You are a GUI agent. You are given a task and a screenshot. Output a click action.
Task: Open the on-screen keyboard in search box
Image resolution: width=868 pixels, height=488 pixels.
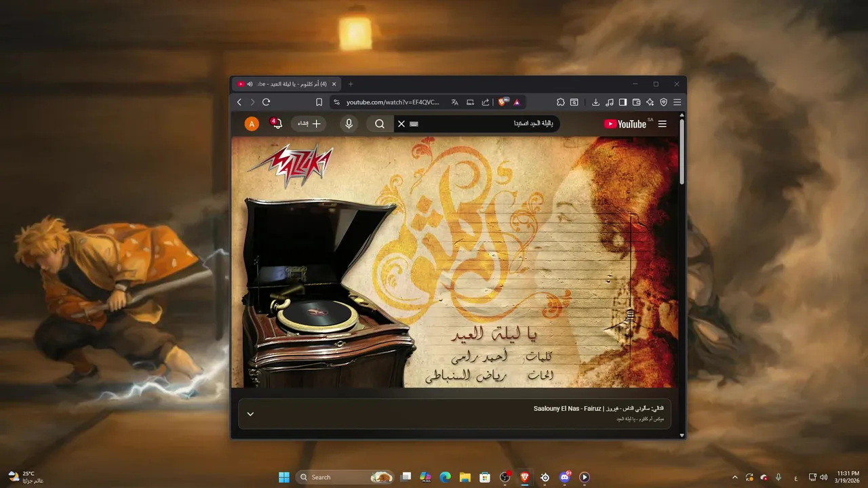click(x=414, y=124)
